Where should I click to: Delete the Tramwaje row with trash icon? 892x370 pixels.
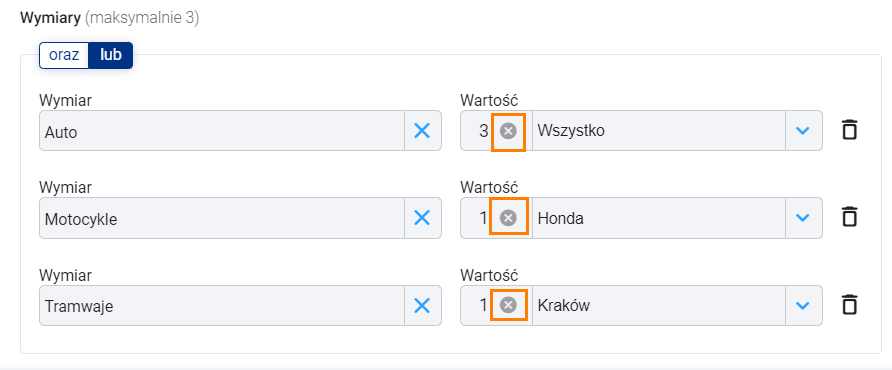coord(849,305)
